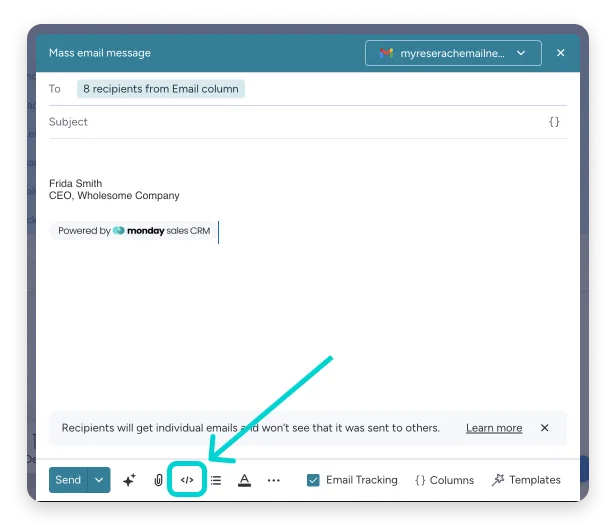Image resolution: width=616 pixels, height=526 pixels.
Task: Dismiss the individual emails notice
Action: tap(544, 428)
